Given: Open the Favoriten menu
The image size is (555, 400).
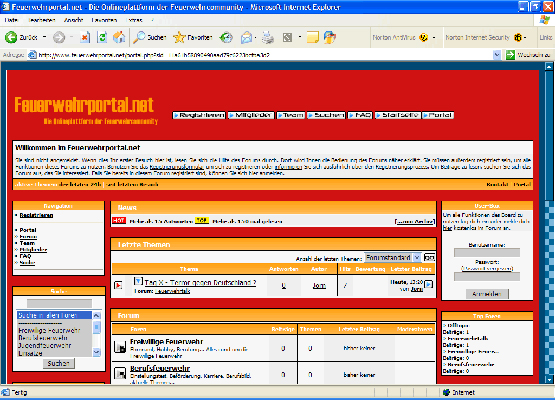Looking at the screenshot, I should [x=104, y=20].
